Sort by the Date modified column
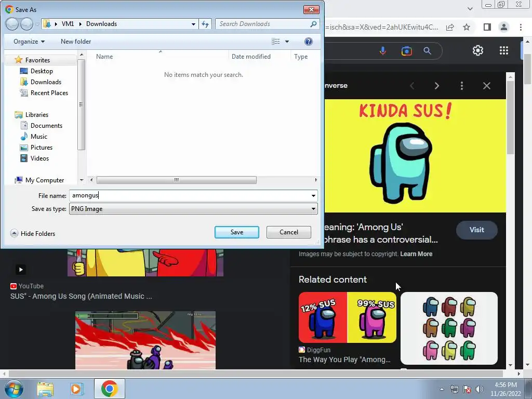Screen dimensions: 532x399 251,57
